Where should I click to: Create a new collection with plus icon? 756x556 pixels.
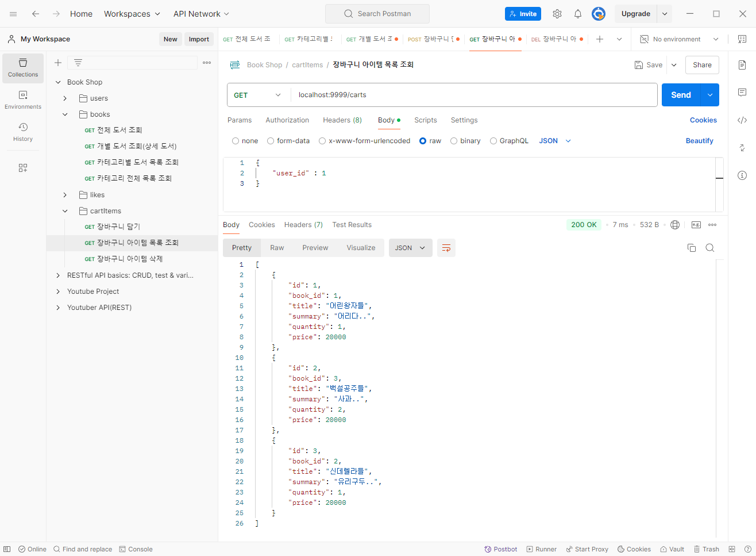[x=58, y=63]
